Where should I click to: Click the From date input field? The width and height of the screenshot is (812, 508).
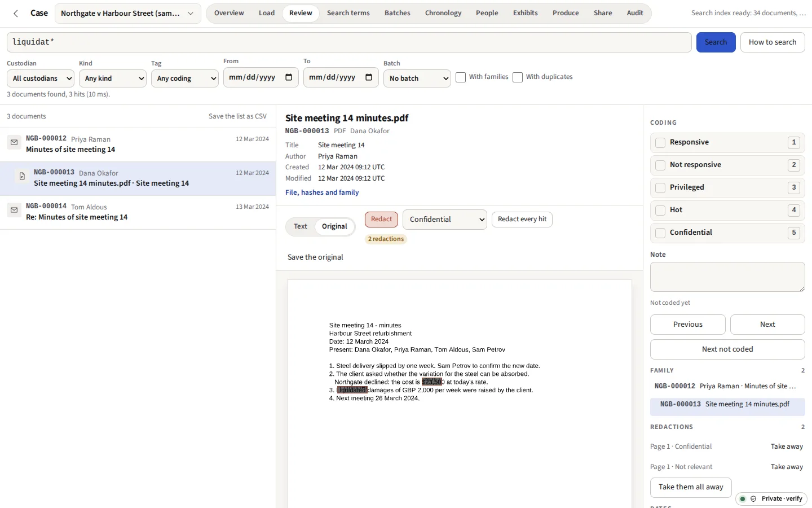point(261,77)
